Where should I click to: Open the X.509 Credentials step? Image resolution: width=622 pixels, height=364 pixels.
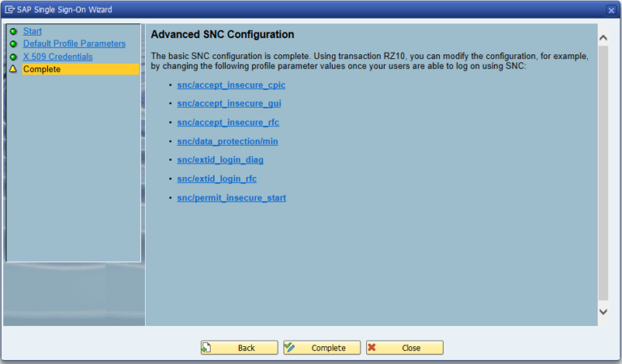(x=58, y=57)
